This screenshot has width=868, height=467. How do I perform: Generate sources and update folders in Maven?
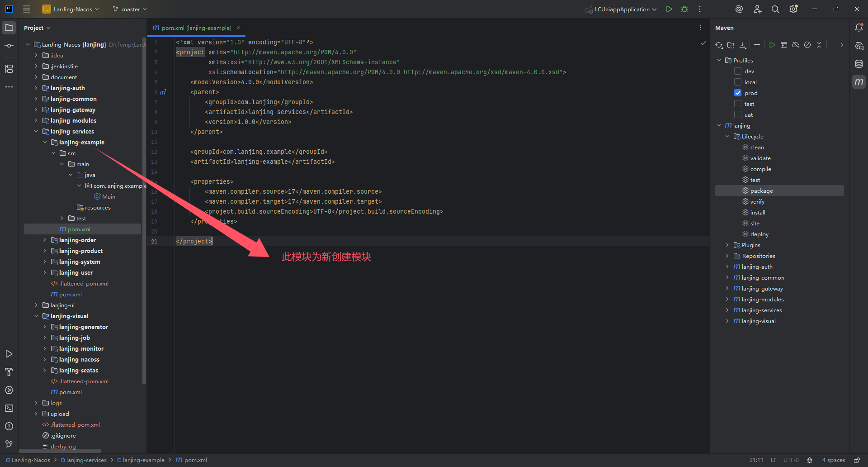point(731,45)
